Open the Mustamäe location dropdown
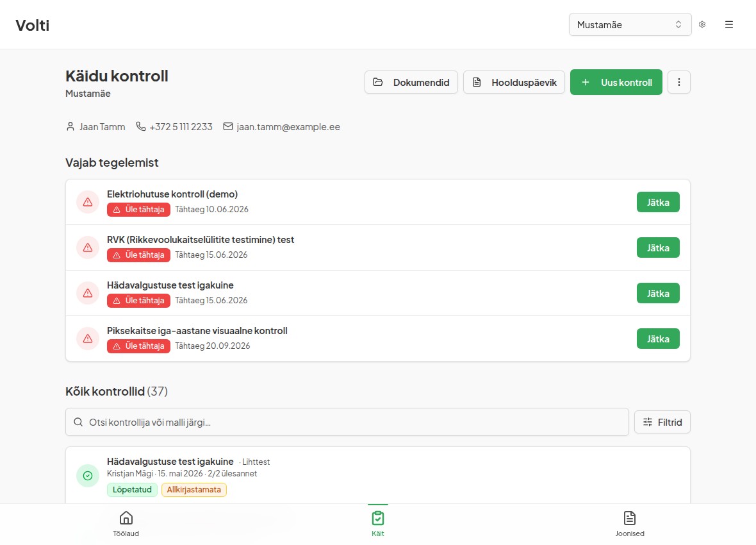Screen dimensions: 756x545 point(630,24)
